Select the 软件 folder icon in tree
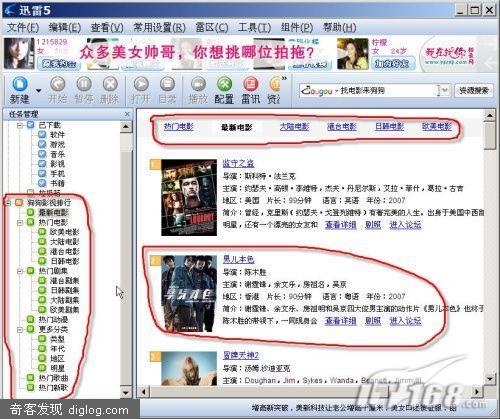The height and width of the screenshot is (419, 500). (x=42, y=135)
